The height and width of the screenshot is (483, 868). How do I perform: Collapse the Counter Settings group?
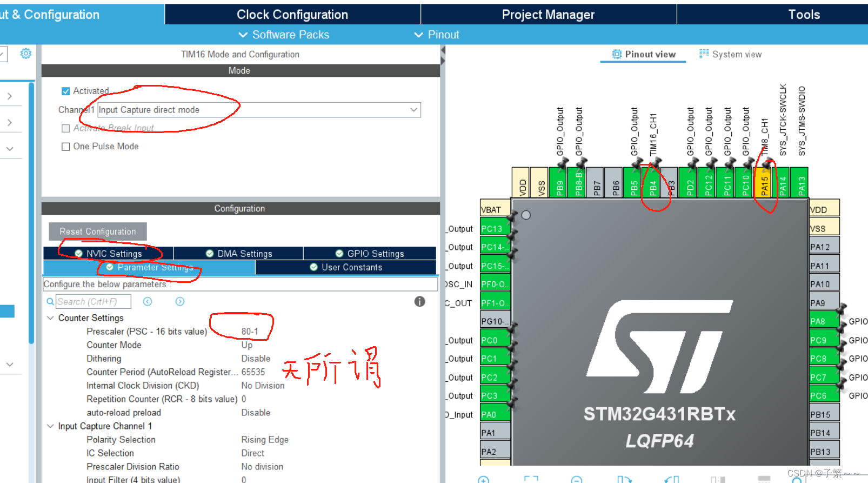[x=50, y=318]
